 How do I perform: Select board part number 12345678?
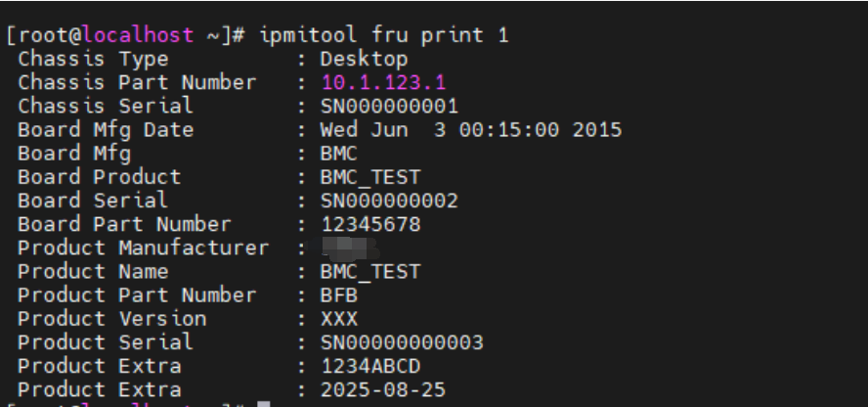coord(370,224)
